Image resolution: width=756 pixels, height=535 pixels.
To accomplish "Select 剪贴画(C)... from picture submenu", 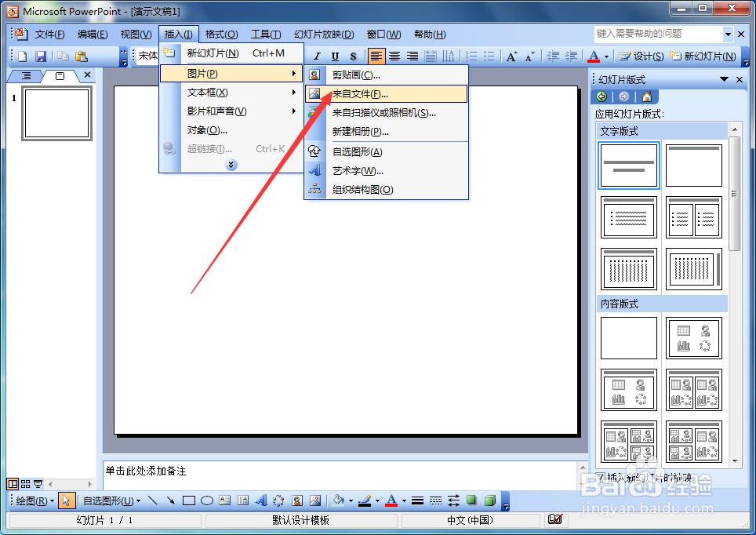I will (x=386, y=75).
